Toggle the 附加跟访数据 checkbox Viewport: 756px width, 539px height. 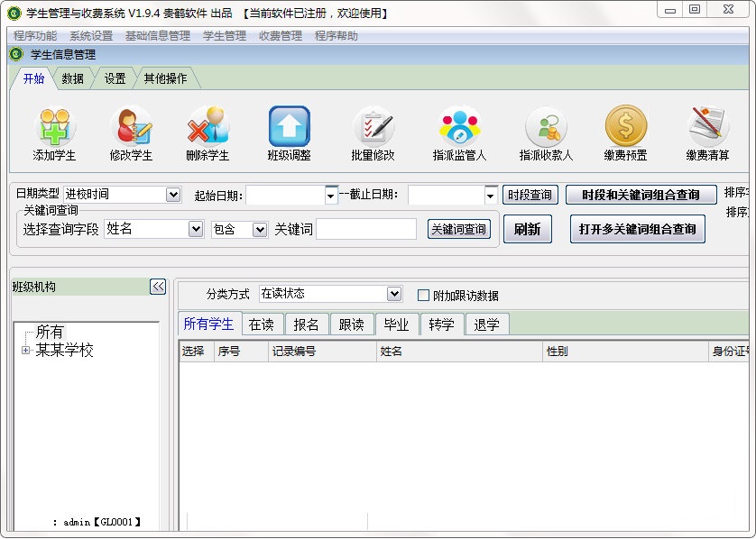point(423,295)
